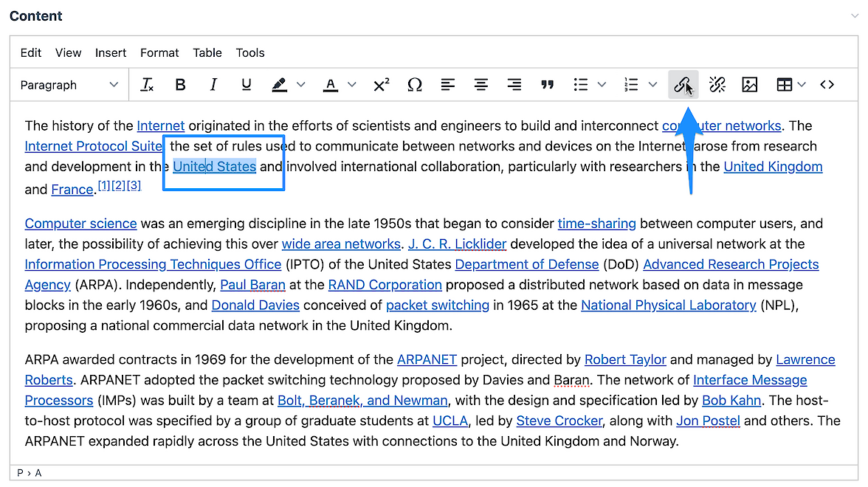Toggle Underline formatting
This screenshot has width=868, height=487.
pos(247,85)
